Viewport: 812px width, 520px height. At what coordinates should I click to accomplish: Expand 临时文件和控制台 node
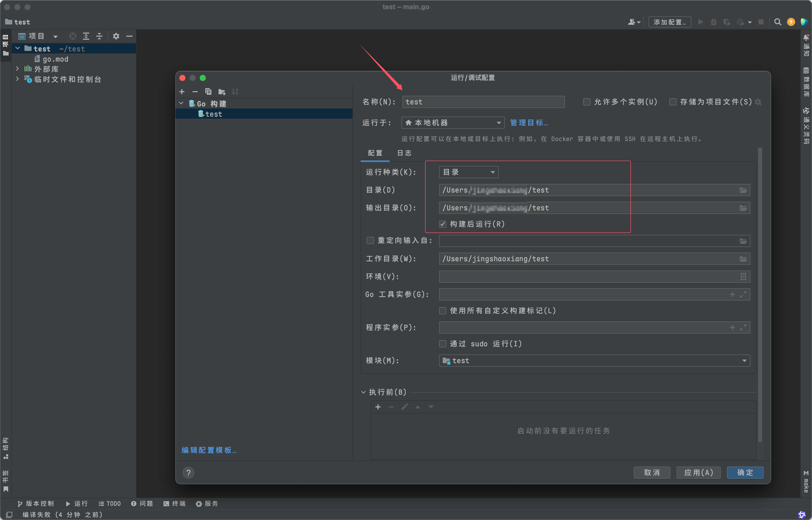(18, 79)
